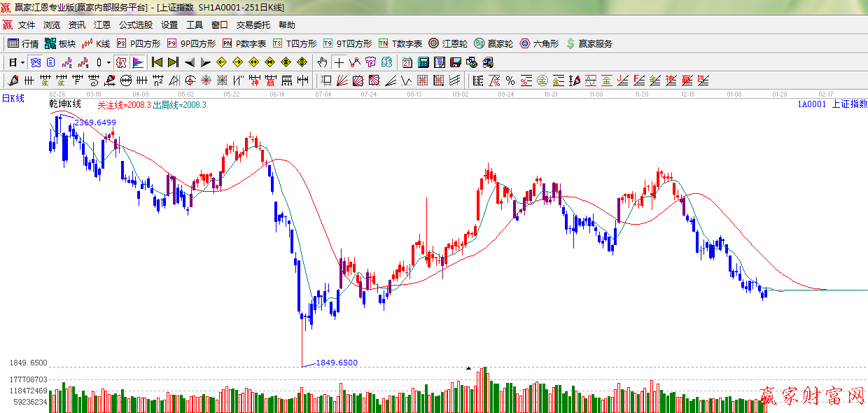
Task: Toggle the crosshair cursor mode
Action: coord(339,62)
